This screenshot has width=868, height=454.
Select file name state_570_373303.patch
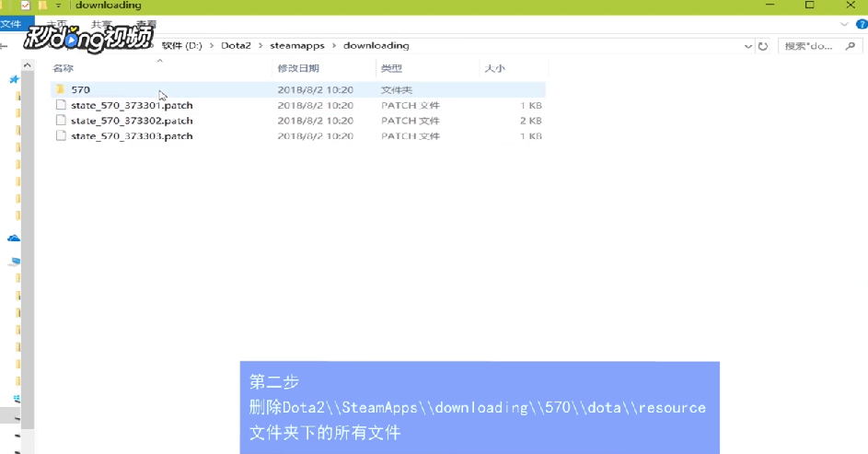click(x=132, y=136)
